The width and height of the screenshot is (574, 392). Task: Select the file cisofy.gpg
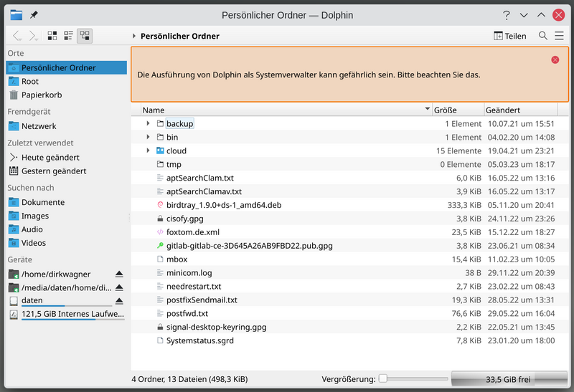coord(184,219)
